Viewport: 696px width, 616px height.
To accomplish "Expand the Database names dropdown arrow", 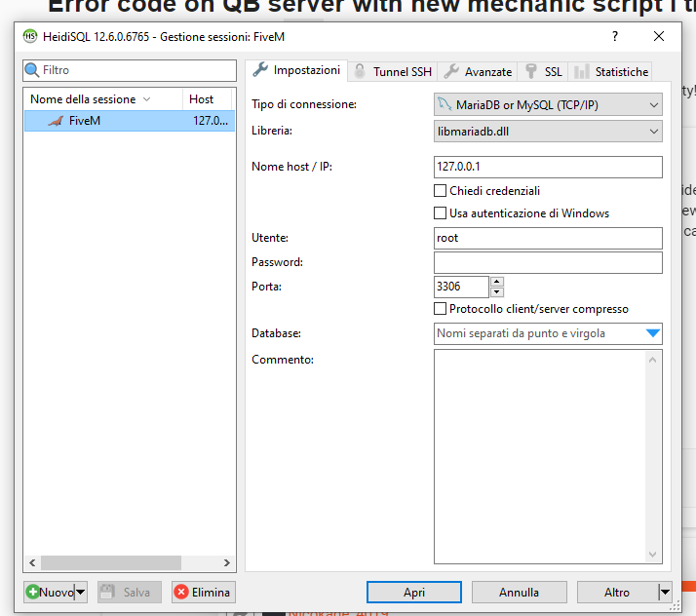I will [x=652, y=333].
